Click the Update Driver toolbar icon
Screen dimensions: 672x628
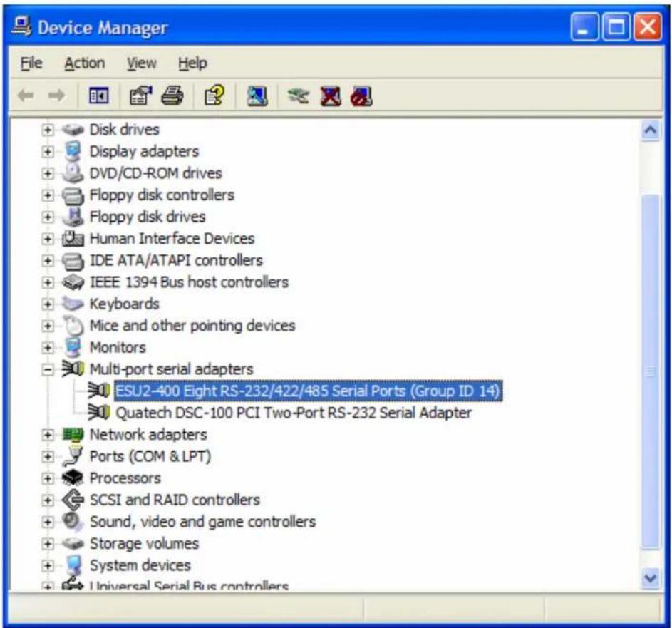click(x=299, y=96)
